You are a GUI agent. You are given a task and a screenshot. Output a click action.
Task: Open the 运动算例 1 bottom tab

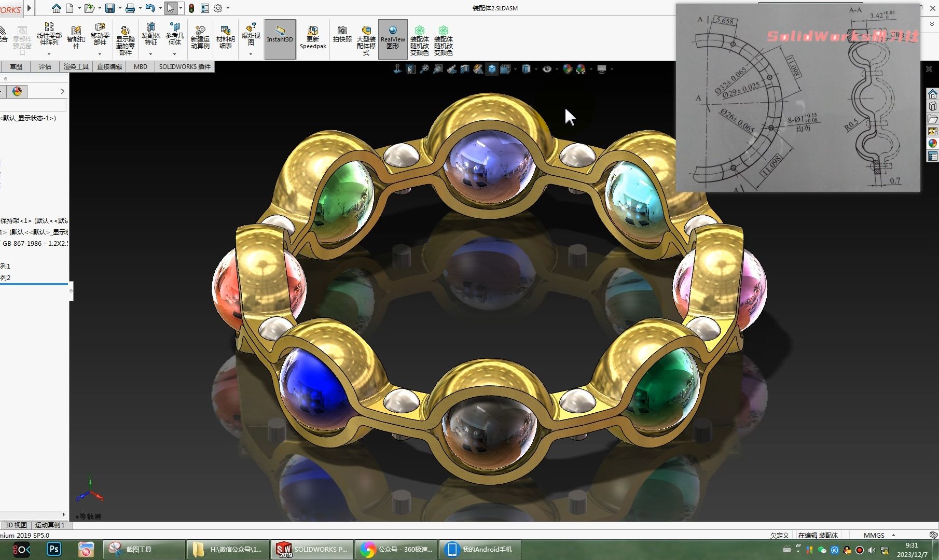coord(50,525)
